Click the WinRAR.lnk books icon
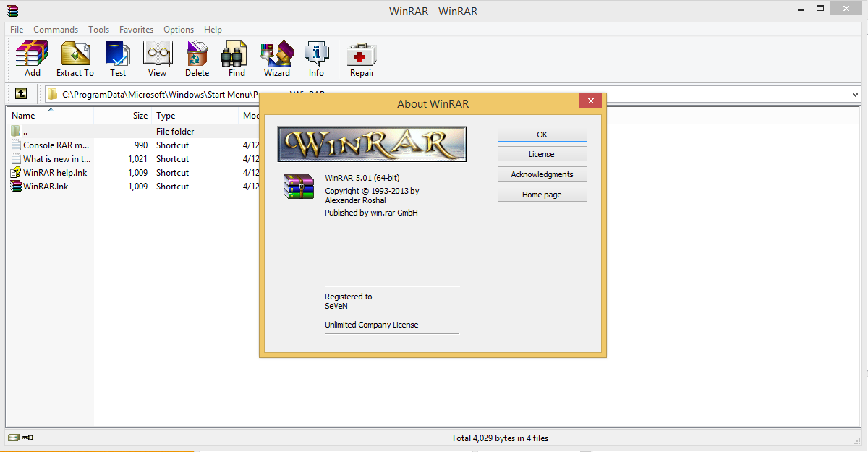Image resolution: width=868 pixels, height=452 pixels. click(x=16, y=187)
